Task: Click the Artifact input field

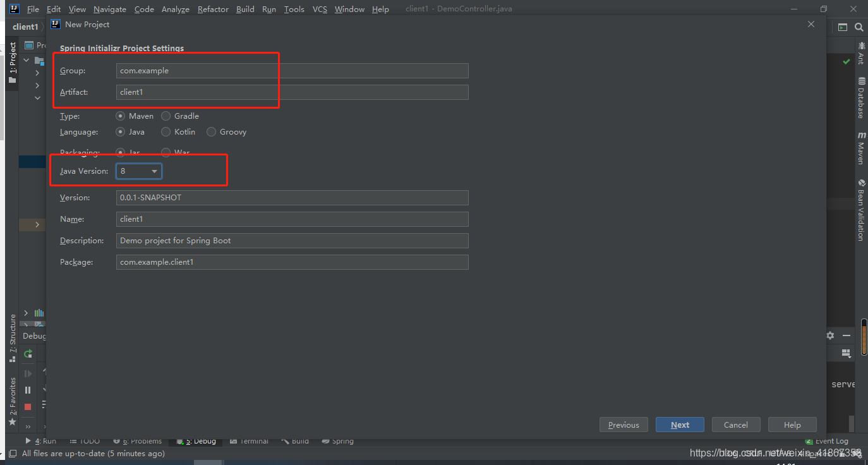Action: coord(292,92)
